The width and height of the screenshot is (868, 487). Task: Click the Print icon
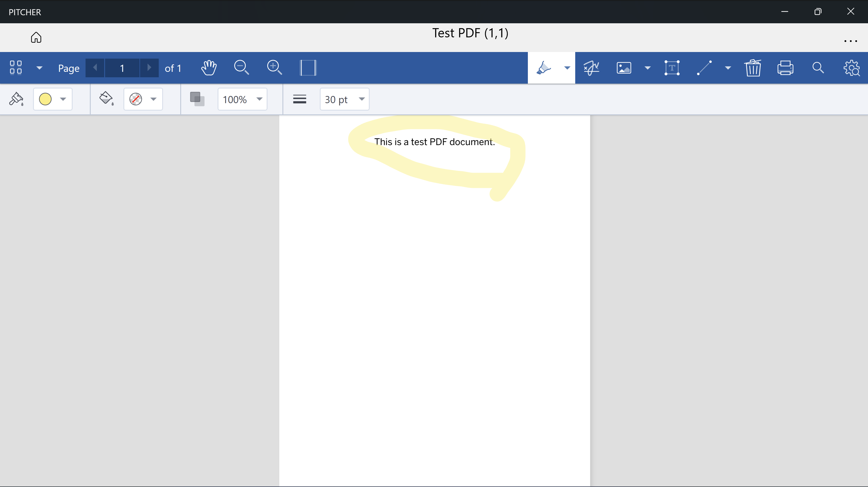coord(785,68)
